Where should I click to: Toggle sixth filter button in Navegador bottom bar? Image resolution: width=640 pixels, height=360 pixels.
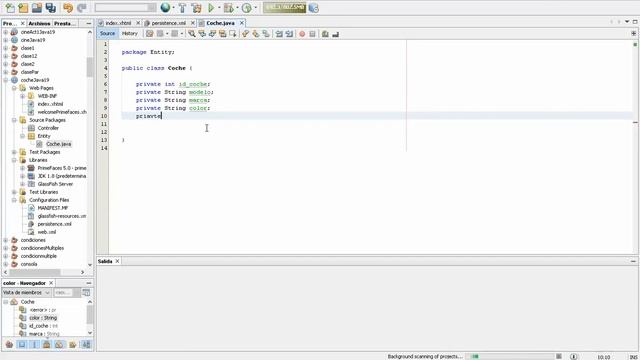pyautogui.click(x=73, y=345)
